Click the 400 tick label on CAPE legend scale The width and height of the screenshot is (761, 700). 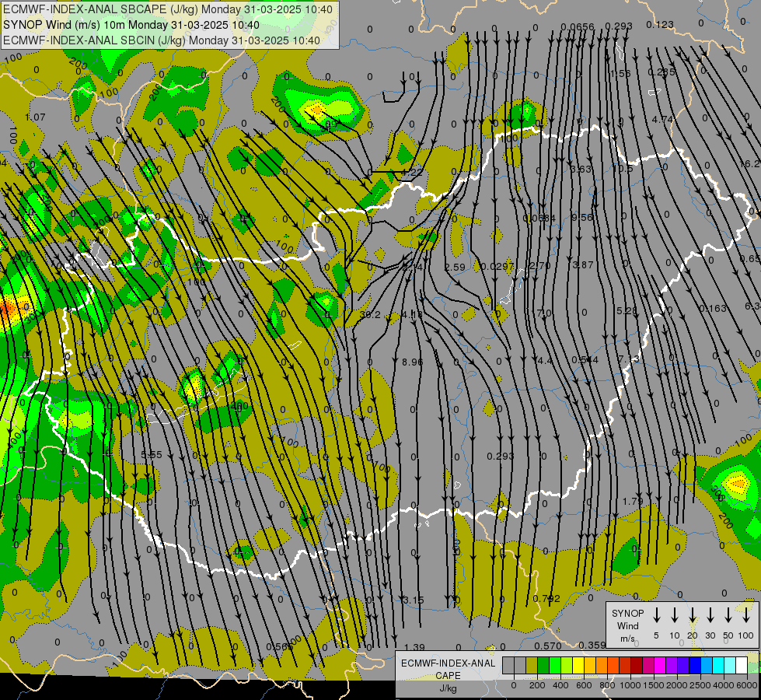(x=560, y=685)
